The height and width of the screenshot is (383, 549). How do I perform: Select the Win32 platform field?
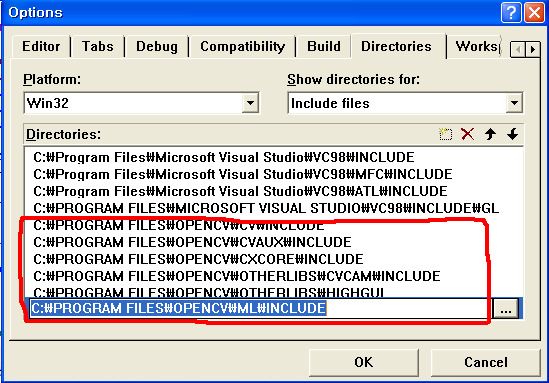141,103
